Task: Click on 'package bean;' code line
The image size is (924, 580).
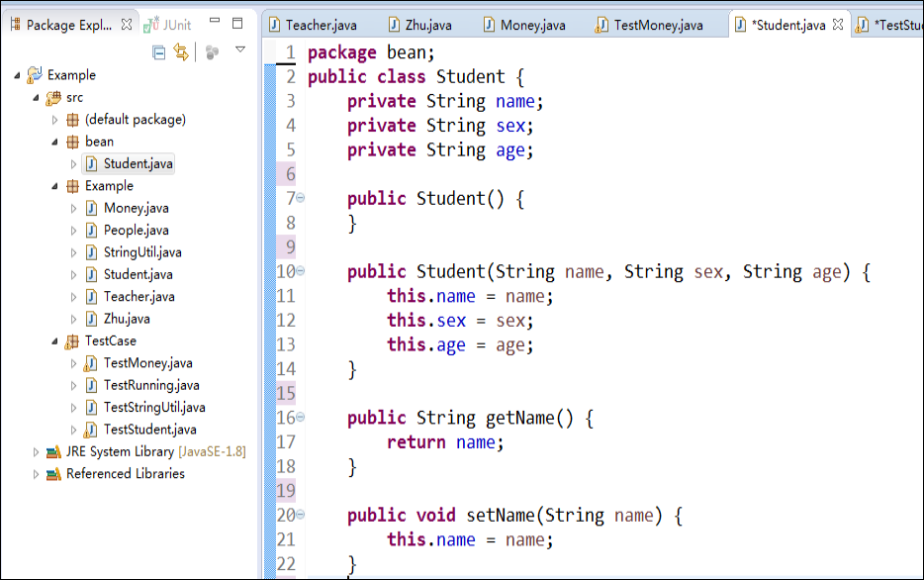Action: click(x=371, y=52)
